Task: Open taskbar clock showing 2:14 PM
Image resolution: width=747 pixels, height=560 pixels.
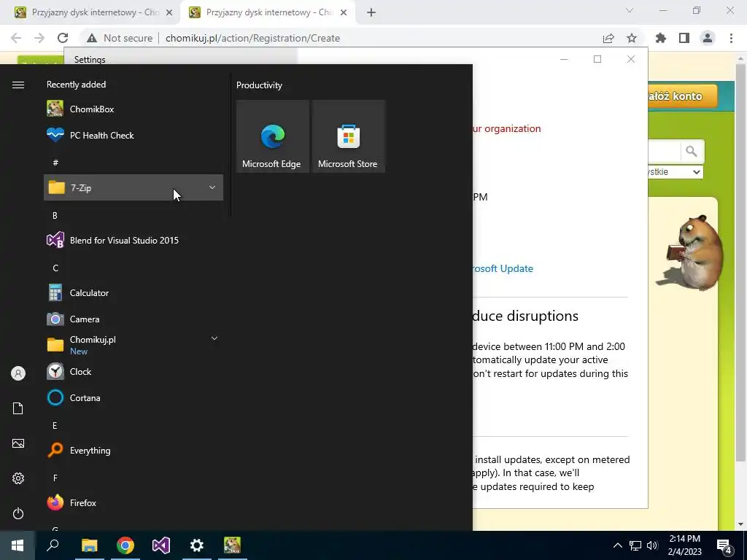Action: coord(684,545)
